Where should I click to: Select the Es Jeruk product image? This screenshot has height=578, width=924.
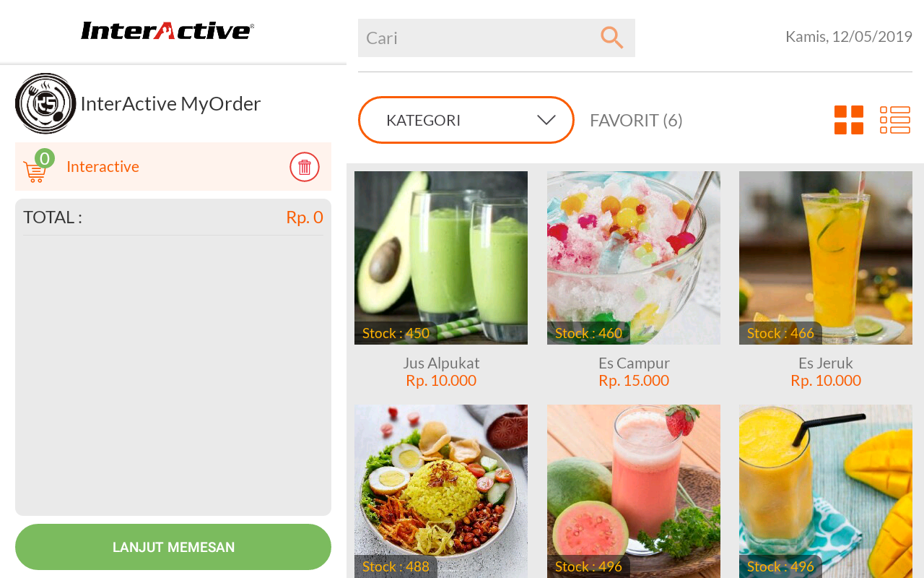pos(826,258)
